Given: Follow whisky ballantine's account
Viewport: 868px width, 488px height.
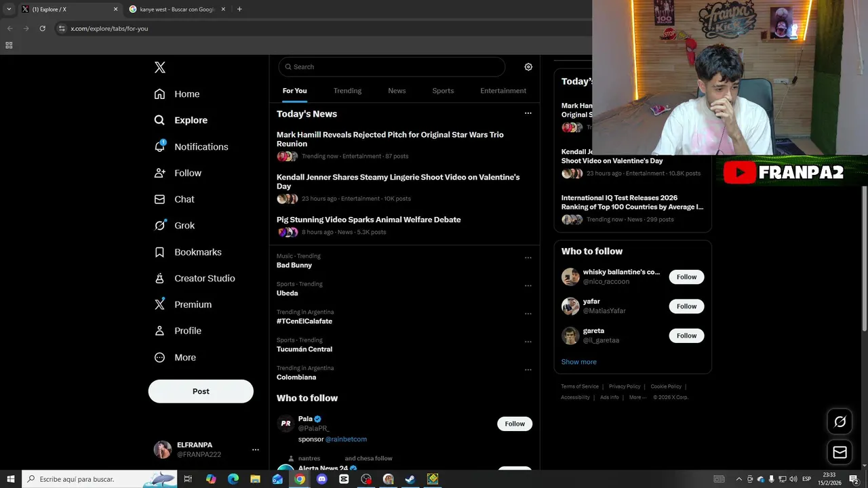Looking at the screenshot, I should click(686, 277).
